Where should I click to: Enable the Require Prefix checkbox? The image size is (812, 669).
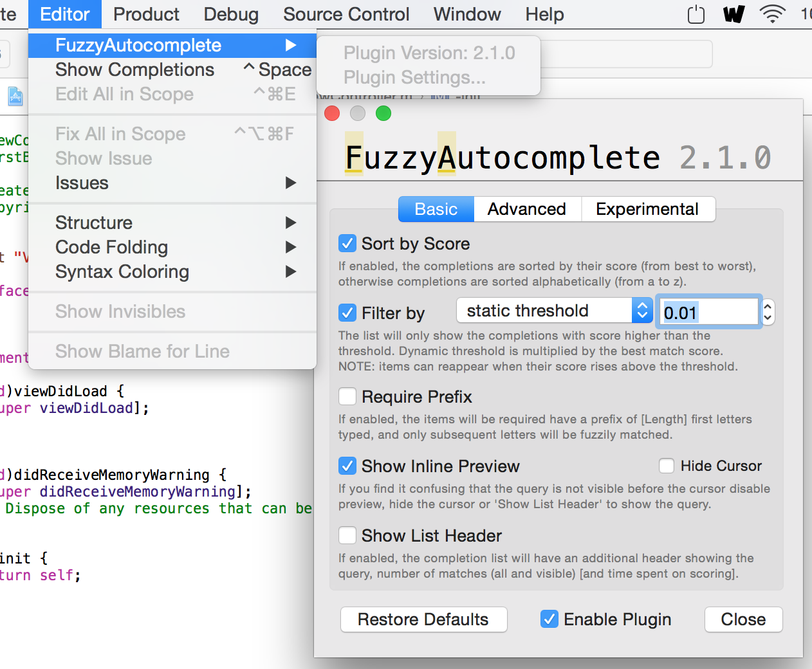[347, 396]
